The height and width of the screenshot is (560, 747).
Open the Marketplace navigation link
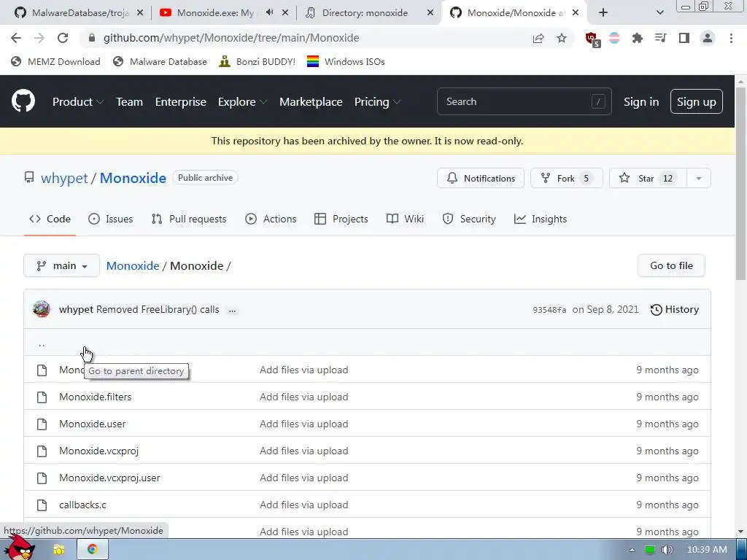tap(311, 102)
